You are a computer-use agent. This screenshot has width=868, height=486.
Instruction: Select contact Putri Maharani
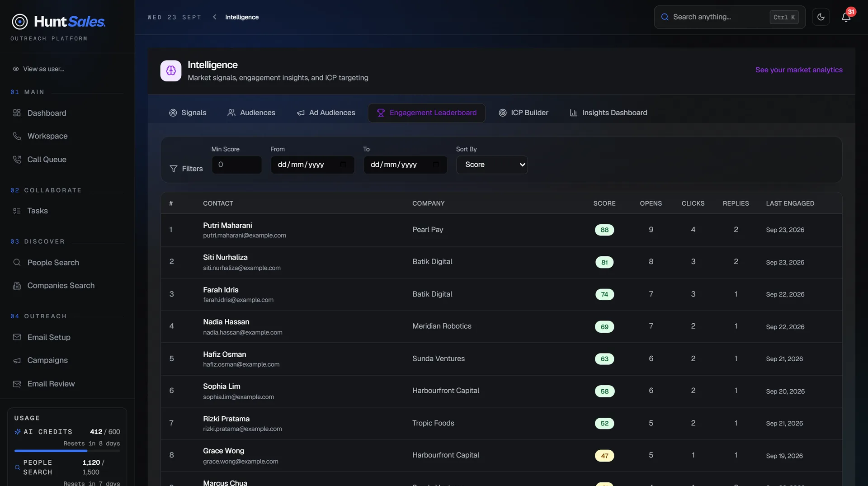tap(227, 225)
